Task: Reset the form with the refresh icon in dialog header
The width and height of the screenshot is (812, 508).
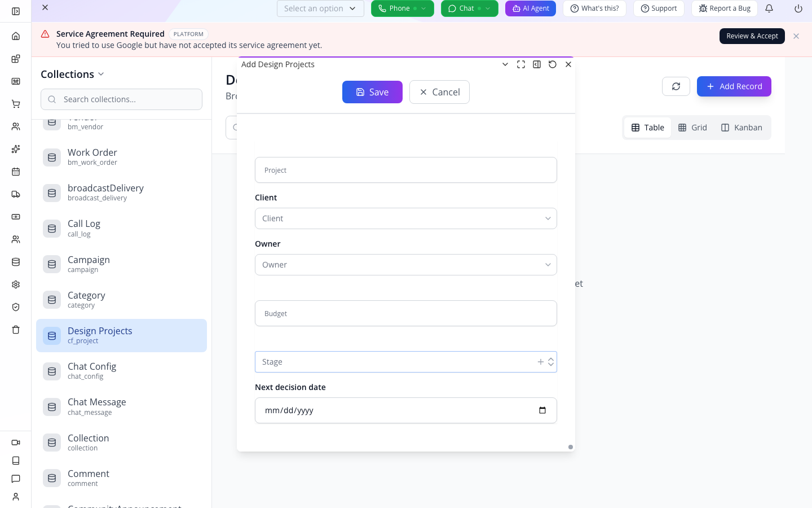Action: [553, 64]
